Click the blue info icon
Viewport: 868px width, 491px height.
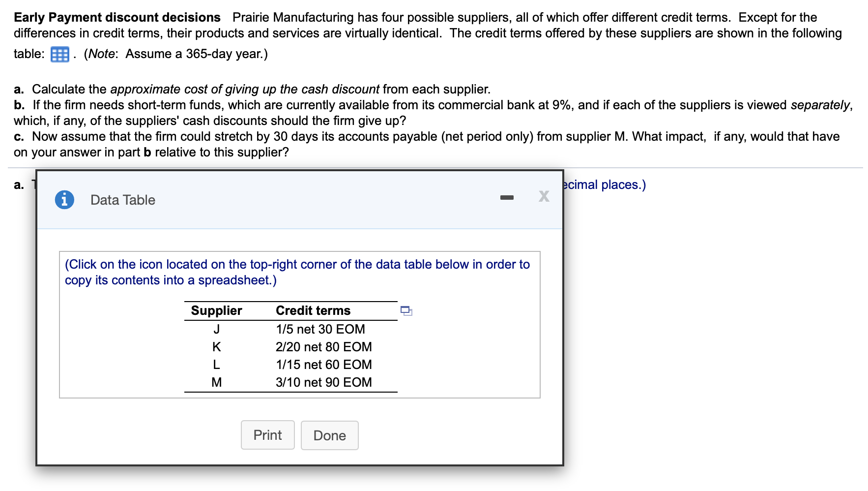pyautogui.click(x=64, y=200)
